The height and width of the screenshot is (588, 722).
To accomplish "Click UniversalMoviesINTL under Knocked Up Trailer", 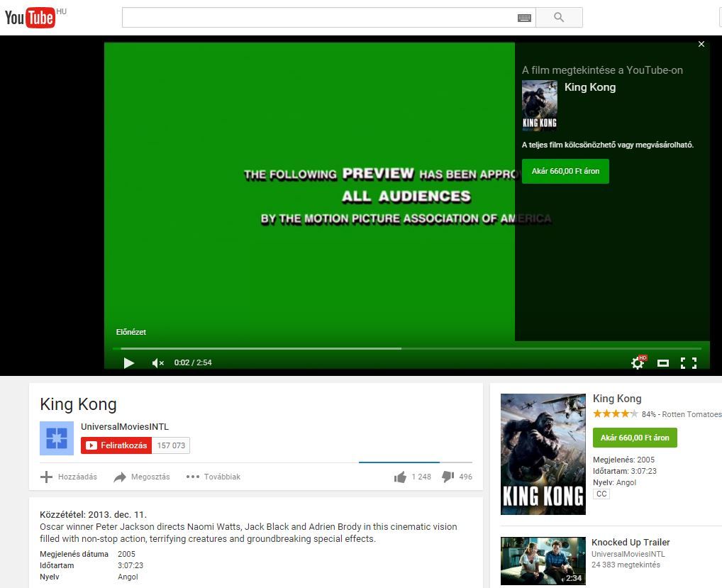I will [628, 554].
